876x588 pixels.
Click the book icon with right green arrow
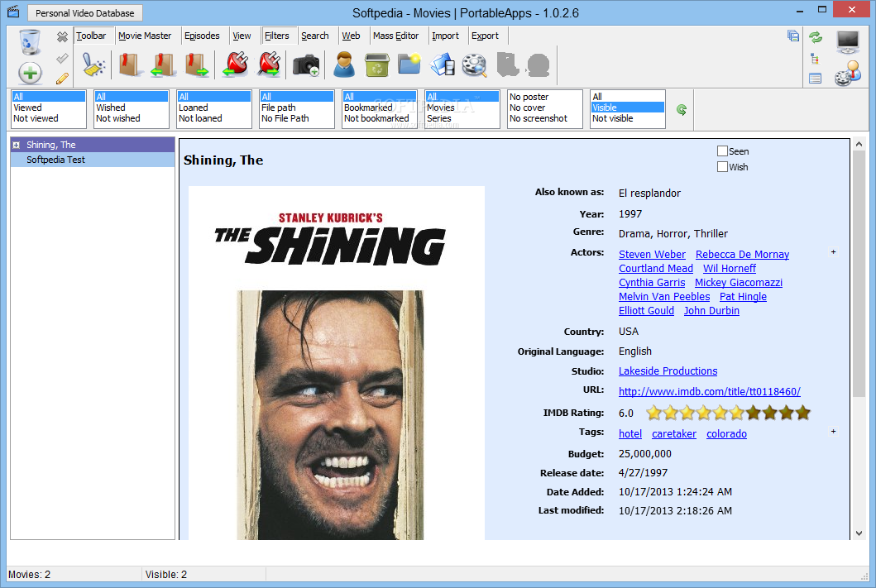[x=197, y=65]
